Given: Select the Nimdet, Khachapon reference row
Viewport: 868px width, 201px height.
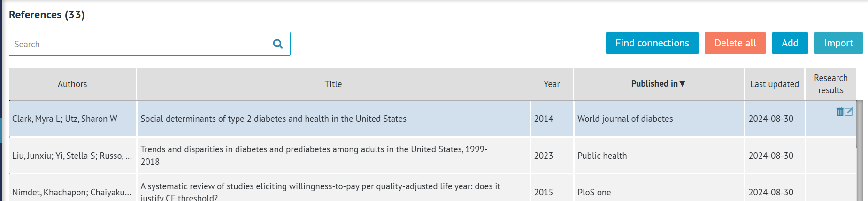Looking at the screenshot, I should click(x=432, y=188).
